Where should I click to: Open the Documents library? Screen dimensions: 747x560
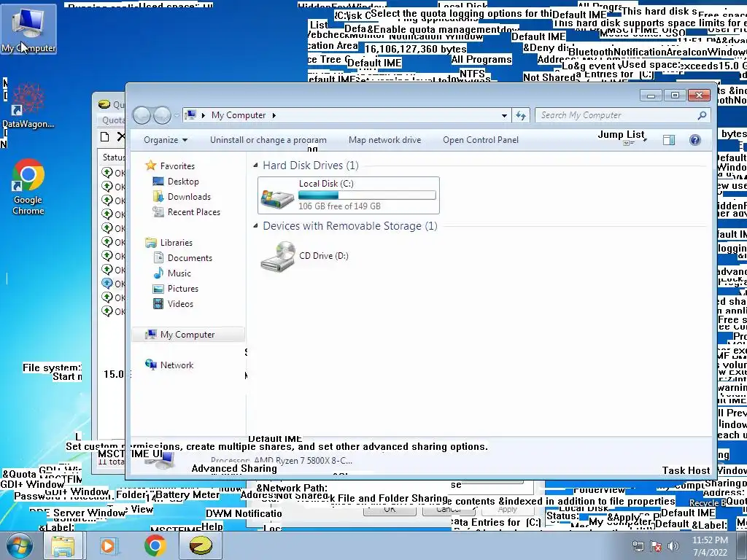182,257
